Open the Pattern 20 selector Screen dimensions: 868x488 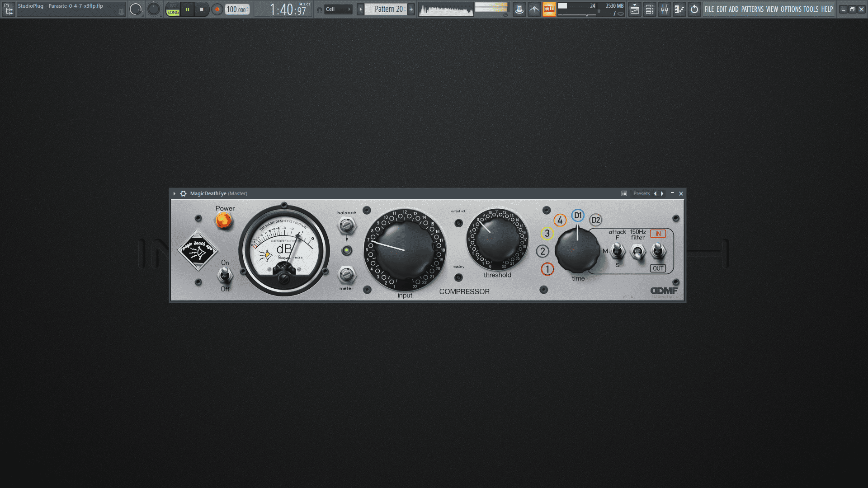pos(386,9)
